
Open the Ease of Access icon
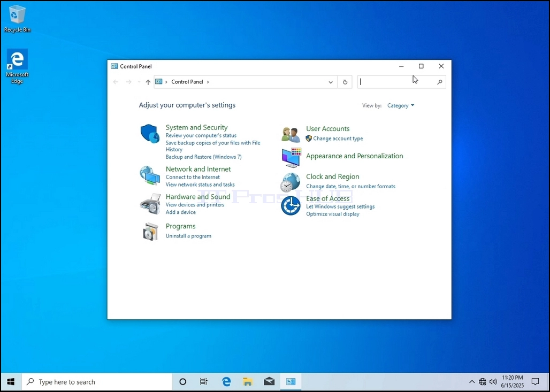tap(291, 205)
